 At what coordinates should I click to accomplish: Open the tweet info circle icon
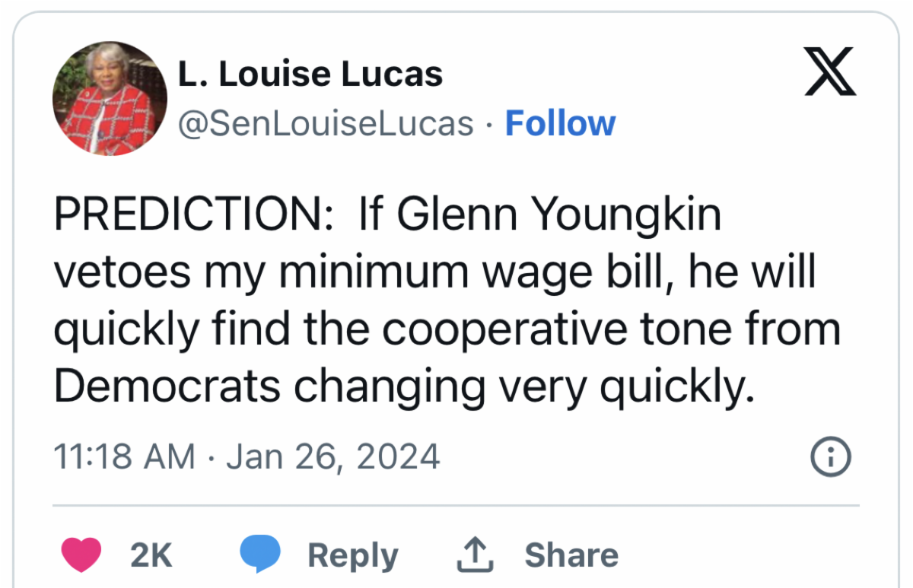pyautogui.click(x=830, y=458)
